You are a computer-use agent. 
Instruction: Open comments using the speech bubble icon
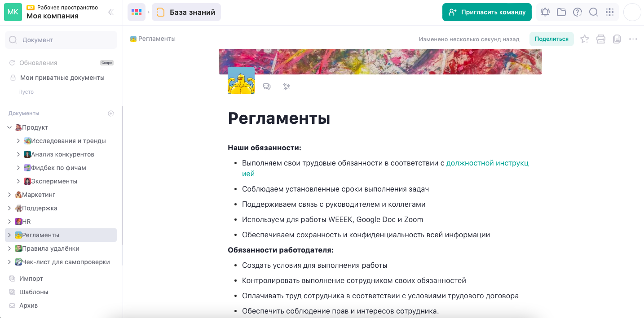[267, 86]
